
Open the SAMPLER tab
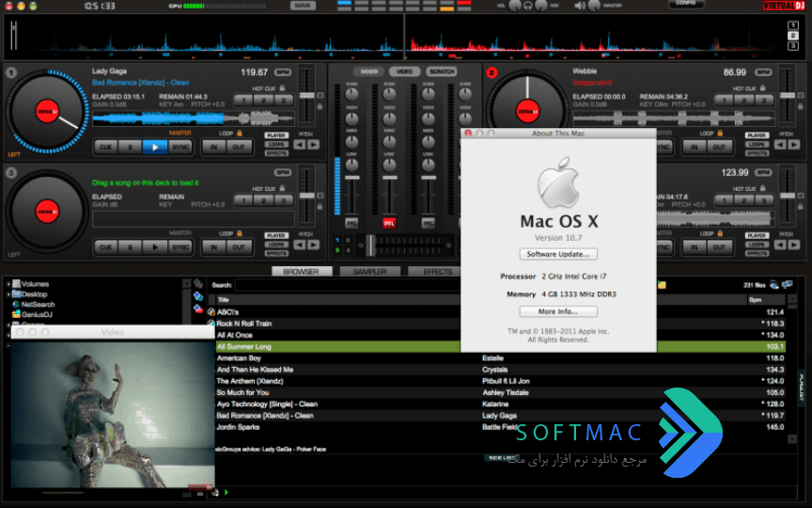pos(369,271)
